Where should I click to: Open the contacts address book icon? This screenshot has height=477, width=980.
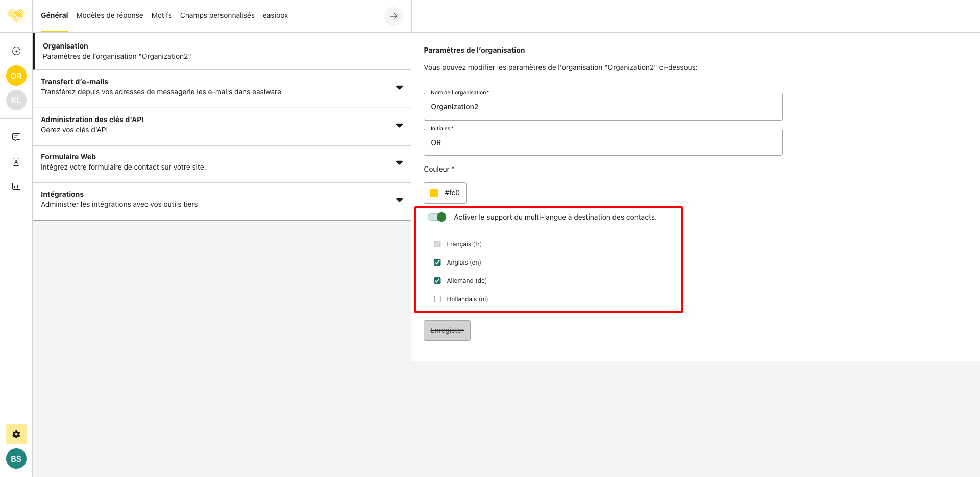(16, 162)
